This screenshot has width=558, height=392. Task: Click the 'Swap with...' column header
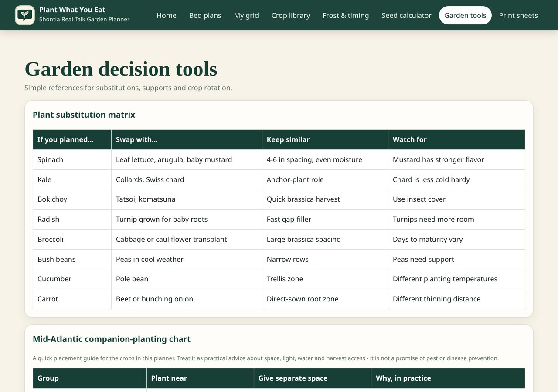click(x=187, y=139)
